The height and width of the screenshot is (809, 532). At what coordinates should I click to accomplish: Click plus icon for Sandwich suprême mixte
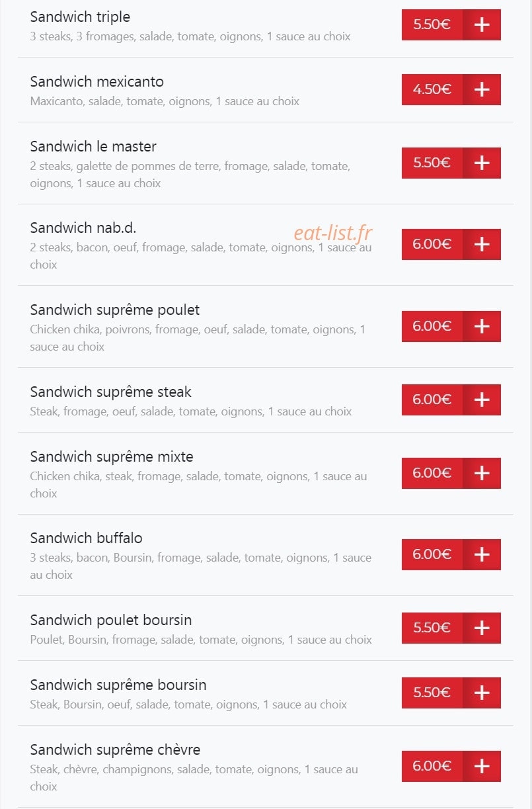(482, 473)
